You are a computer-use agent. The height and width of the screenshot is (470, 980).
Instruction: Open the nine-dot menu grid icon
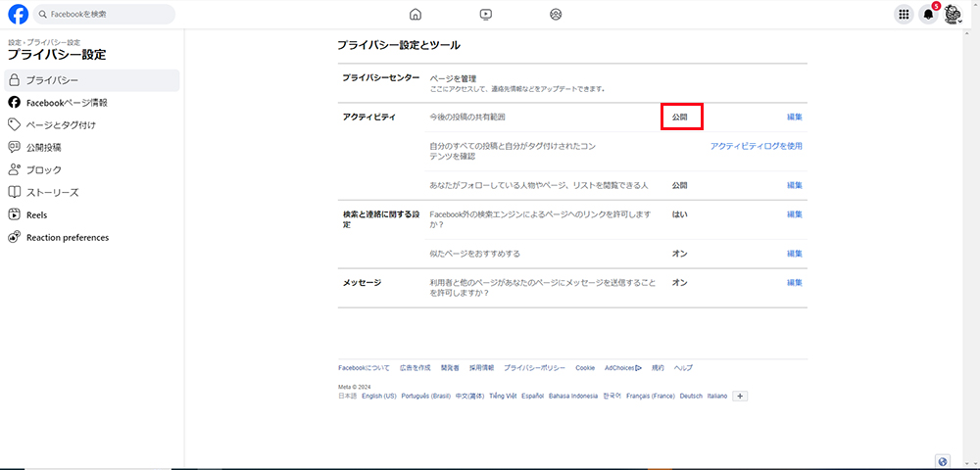[x=904, y=15]
